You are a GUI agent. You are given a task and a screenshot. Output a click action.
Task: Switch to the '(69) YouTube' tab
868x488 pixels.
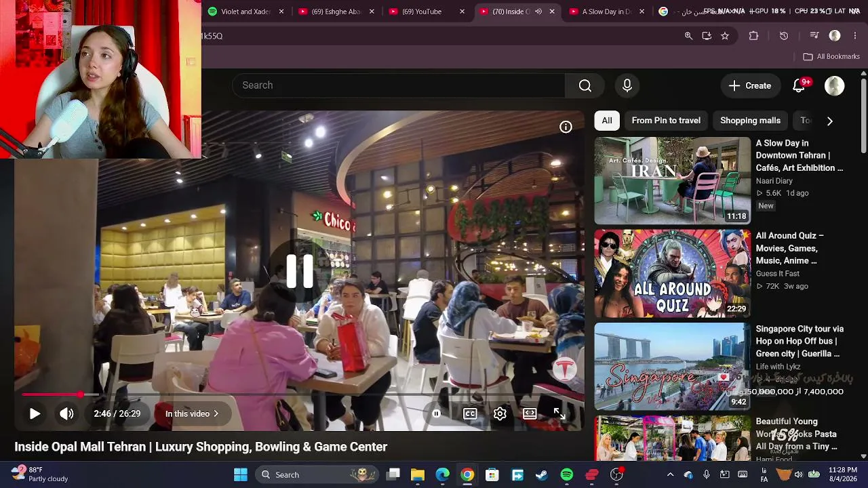coord(428,12)
